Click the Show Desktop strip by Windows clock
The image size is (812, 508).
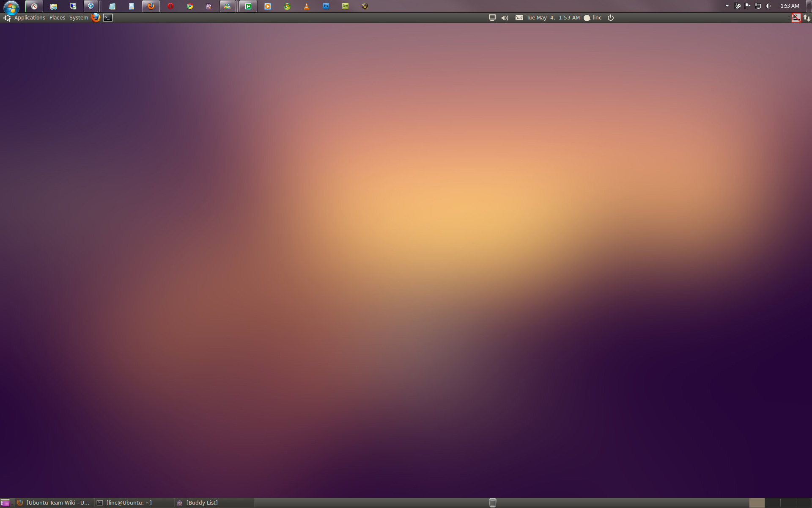click(x=809, y=6)
